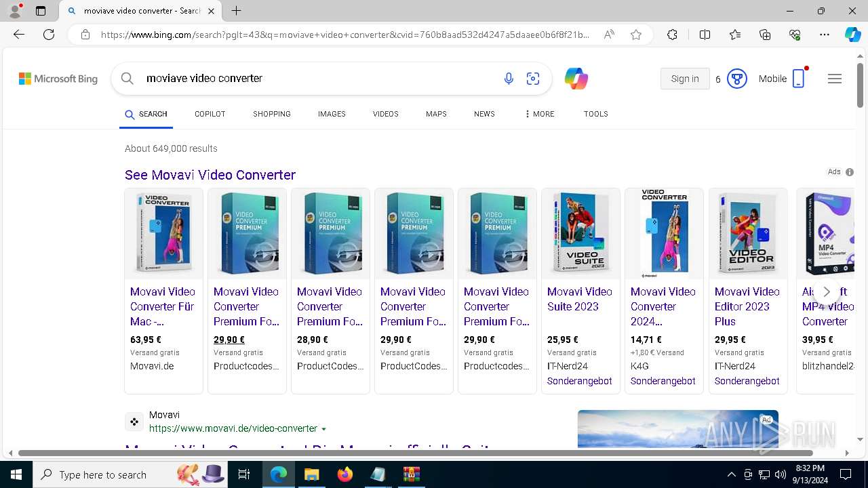
Task: Open the Favorites list icon
Action: point(735,35)
